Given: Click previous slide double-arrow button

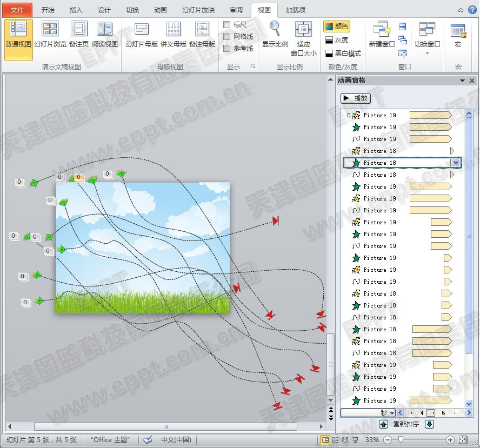Looking at the screenshot, I should click(x=331, y=409).
